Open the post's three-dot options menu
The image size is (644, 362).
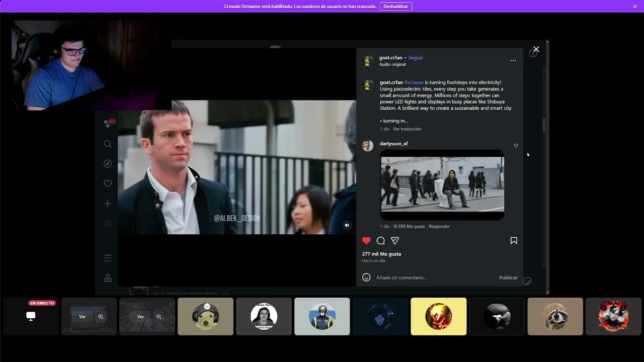click(x=513, y=60)
